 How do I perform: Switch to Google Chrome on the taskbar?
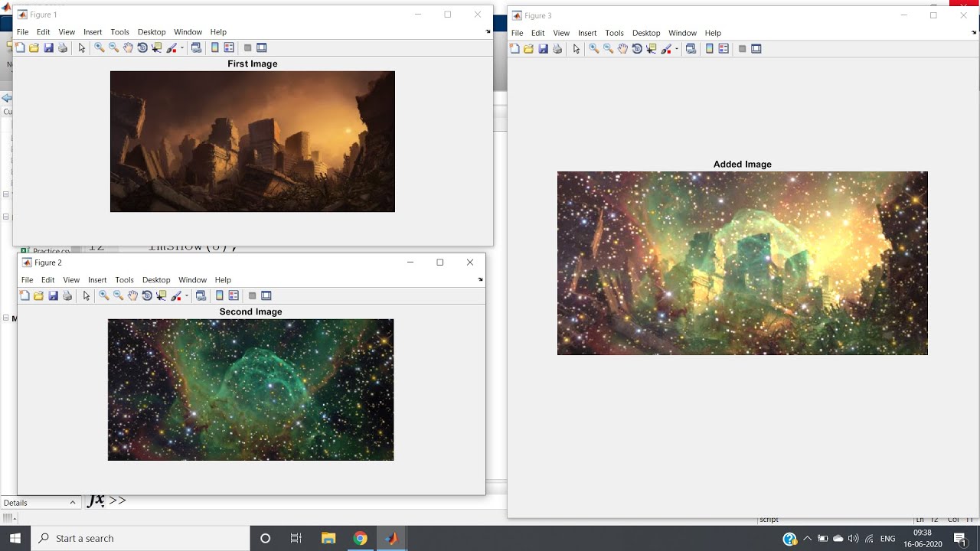tap(360, 538)
